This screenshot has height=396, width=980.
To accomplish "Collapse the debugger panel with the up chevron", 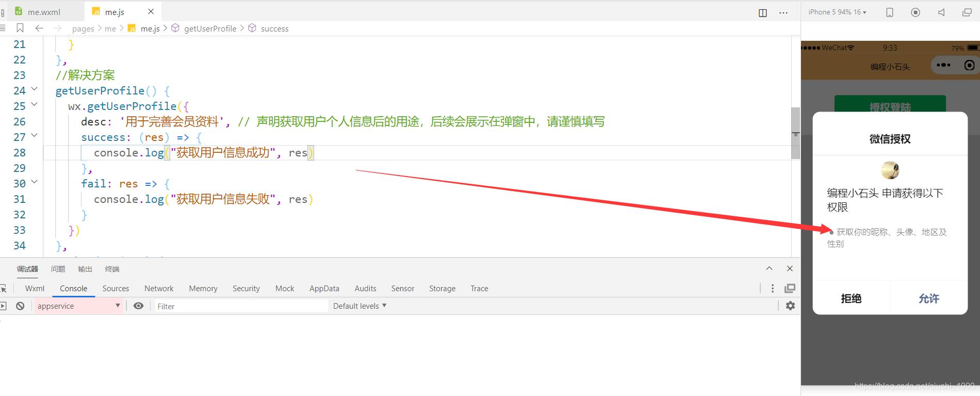I will (769, 268).
